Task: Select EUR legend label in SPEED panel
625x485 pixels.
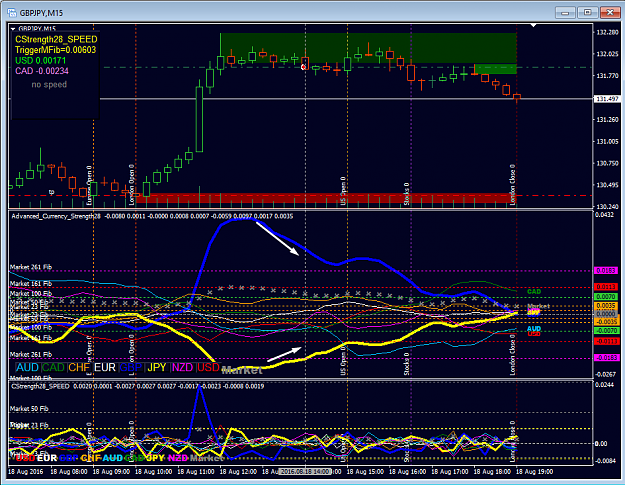Action: coord(47,458)
